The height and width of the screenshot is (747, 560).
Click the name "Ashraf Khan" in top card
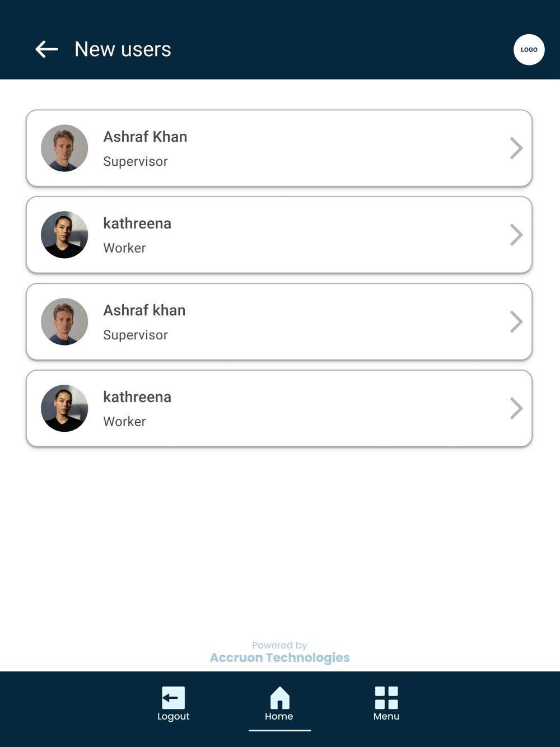(145, 137)
